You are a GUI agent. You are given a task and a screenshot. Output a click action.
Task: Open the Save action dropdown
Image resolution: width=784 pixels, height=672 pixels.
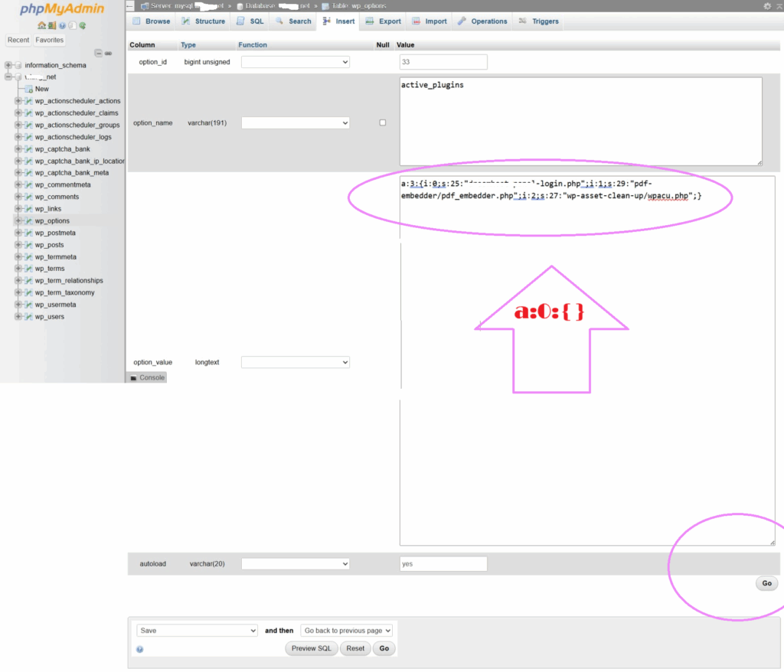[197, 631]
